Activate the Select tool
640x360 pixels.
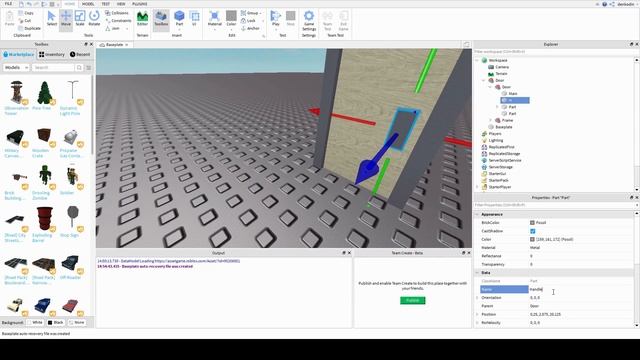51,19
